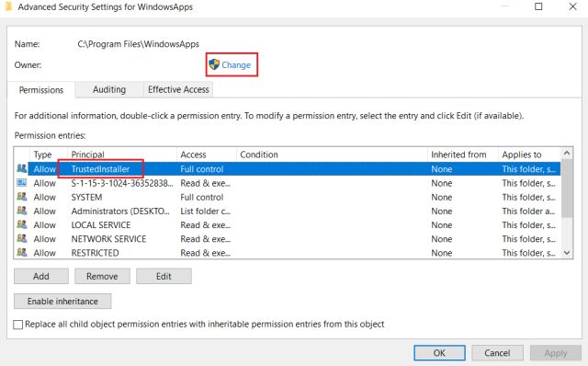Click the scrollbar thumb in the permission list
Screen dimensions: 588x366
(x=567, y=189)
